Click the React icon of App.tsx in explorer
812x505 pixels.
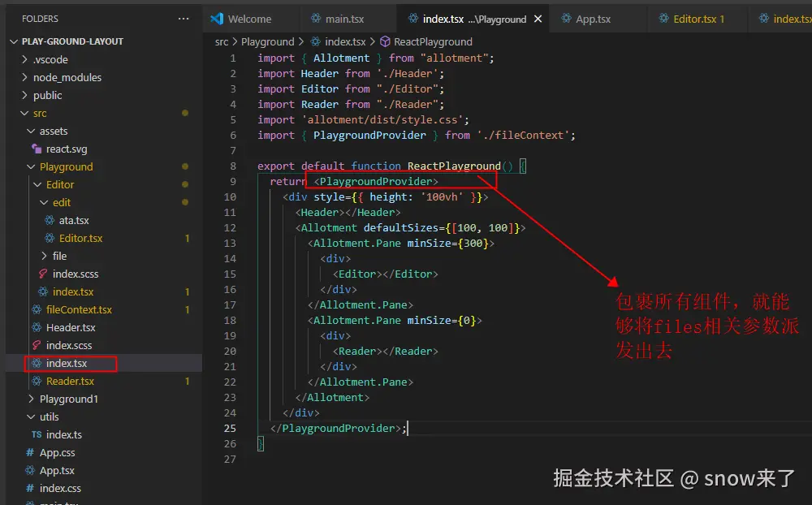(x=30, y=470)
